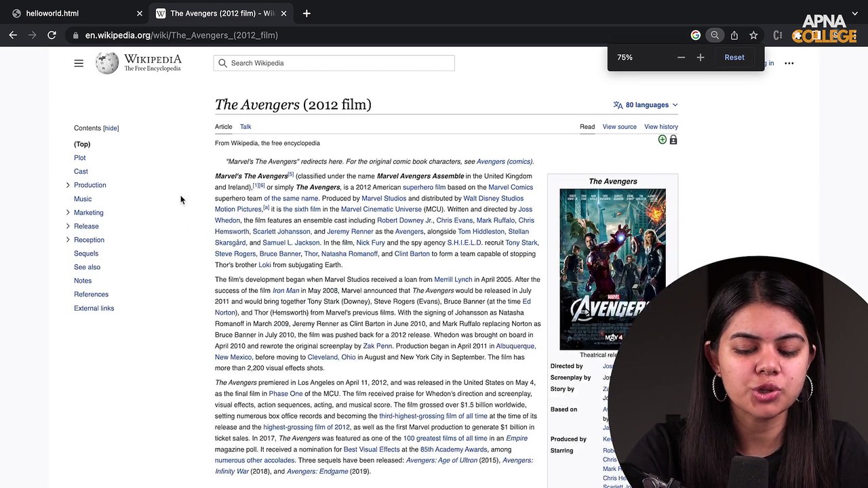Open the Scarlett Johansson link

tap(281, 232)
